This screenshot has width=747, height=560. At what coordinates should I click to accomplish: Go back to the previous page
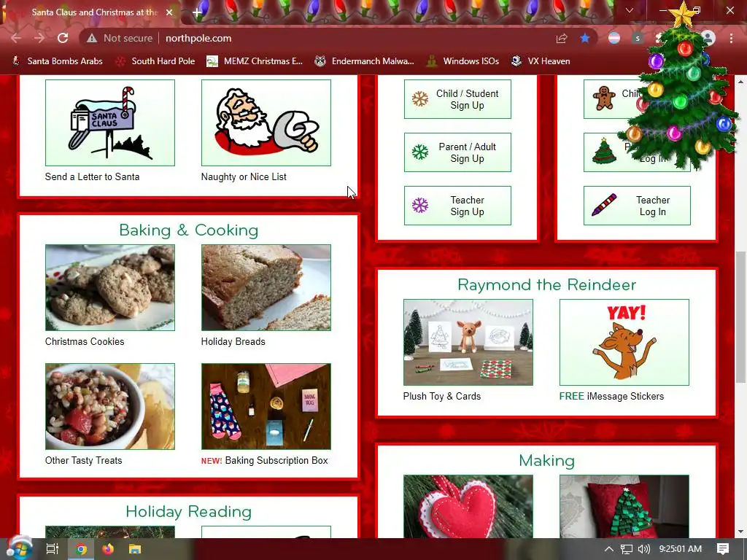click(x=16, y=38)
